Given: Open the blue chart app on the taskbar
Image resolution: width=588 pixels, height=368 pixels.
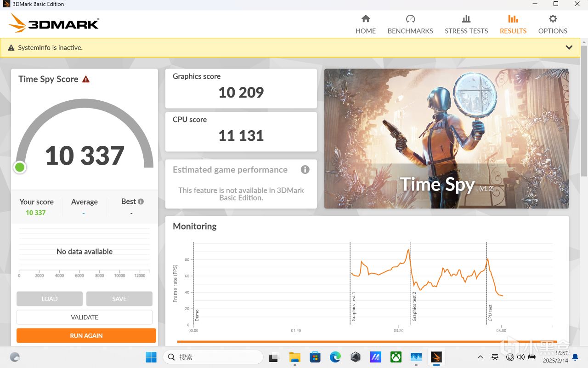Looking at the screenshot, I should 416,357.
